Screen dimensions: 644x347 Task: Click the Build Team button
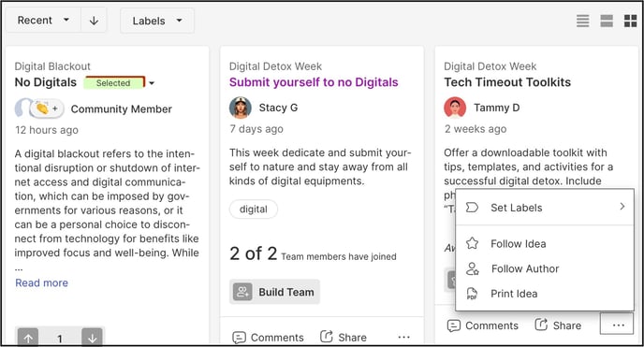274,292
